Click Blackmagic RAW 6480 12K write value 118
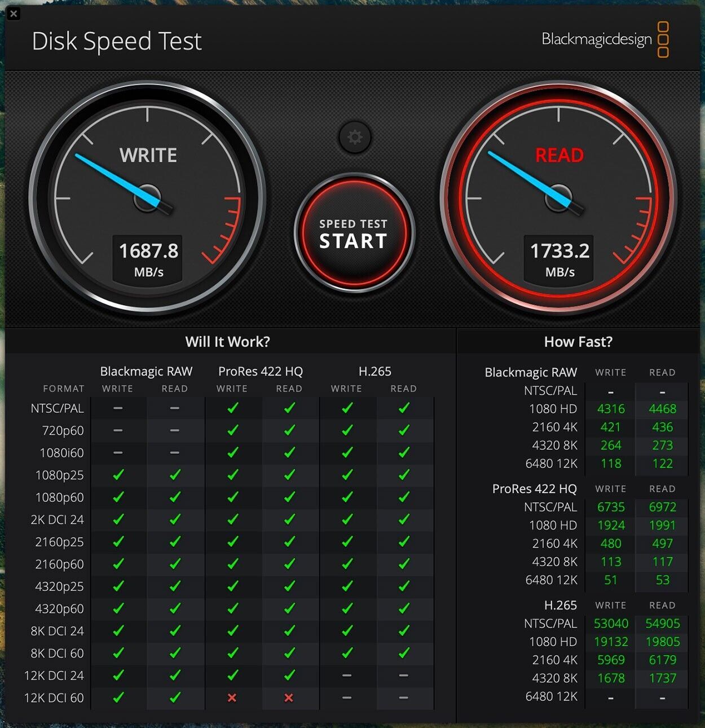 (x=611, y=464)
